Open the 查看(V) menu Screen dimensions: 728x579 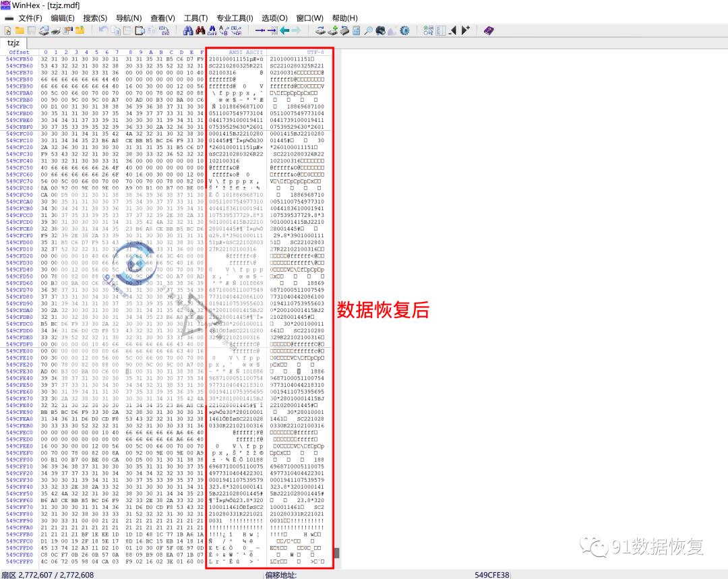(162, 18)
